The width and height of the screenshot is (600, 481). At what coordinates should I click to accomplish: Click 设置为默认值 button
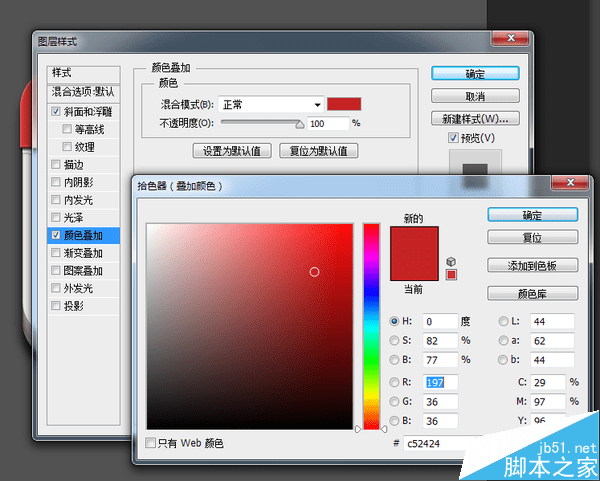click(x=232, y=151)
